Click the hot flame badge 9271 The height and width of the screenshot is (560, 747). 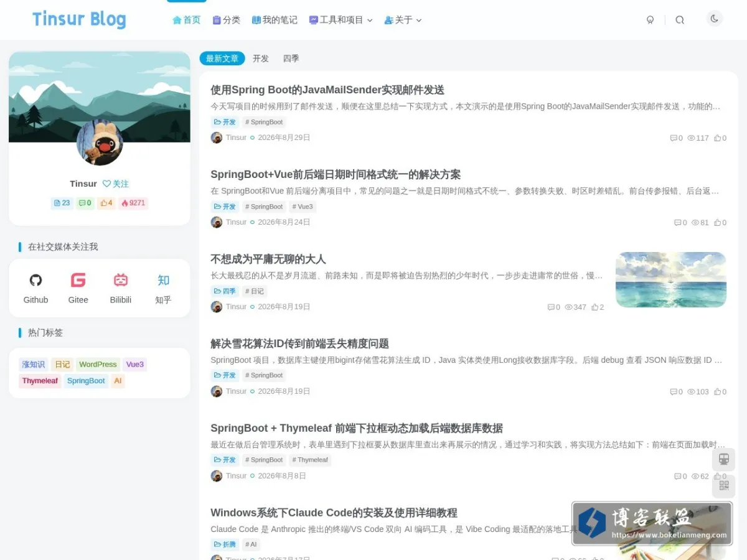[133, 203]
